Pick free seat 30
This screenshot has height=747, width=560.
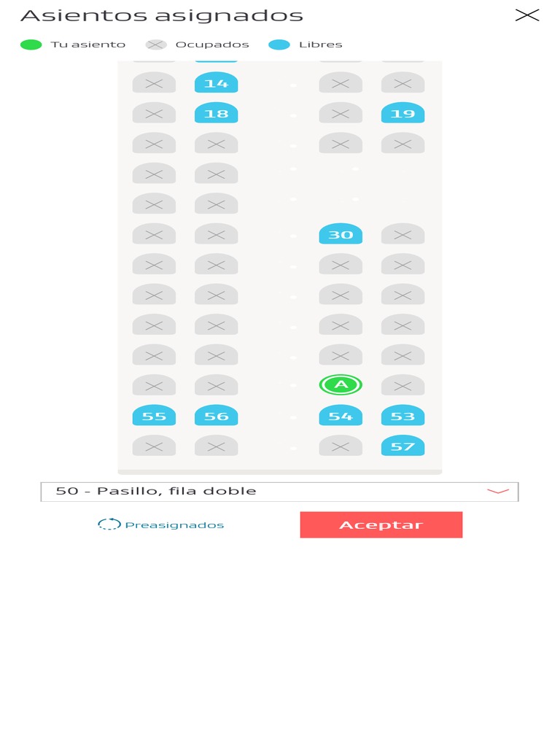pos(341,234)
